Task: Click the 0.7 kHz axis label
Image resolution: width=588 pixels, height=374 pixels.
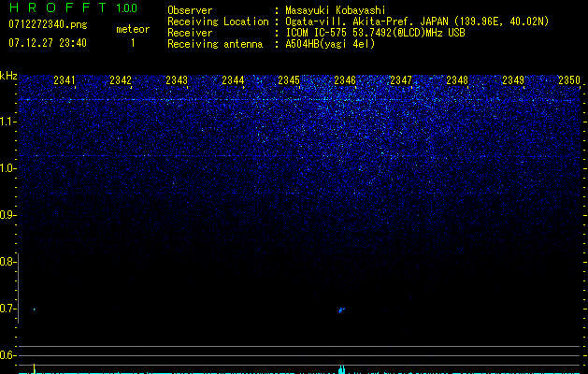Action: pos(7,309)
